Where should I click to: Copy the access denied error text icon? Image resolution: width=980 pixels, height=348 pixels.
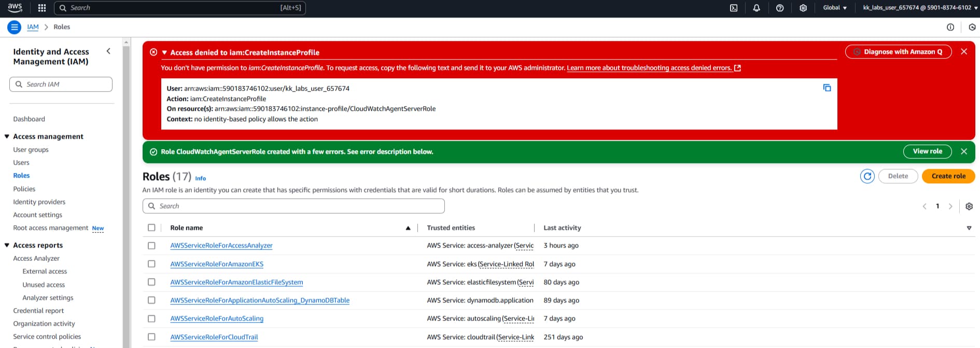827,88
